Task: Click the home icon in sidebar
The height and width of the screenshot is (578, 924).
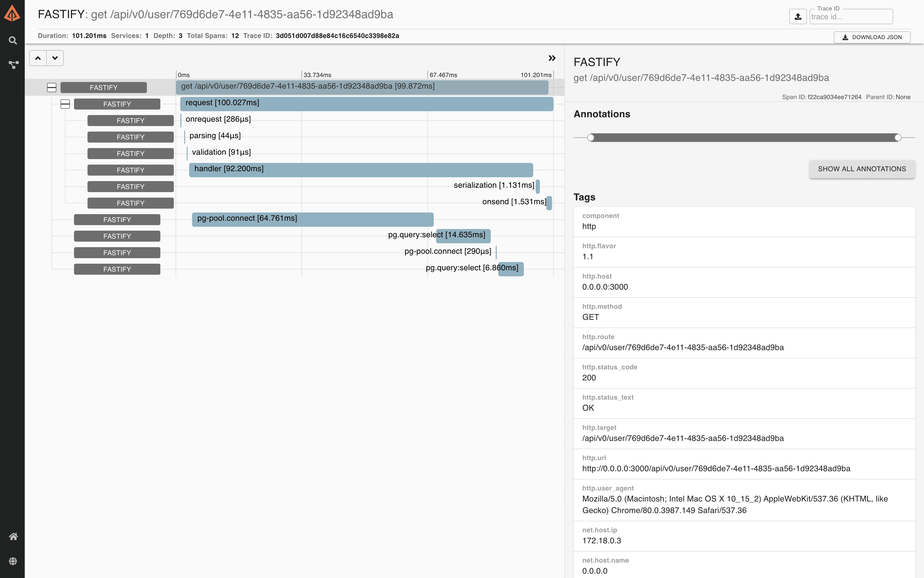Action: tap(13, 536)
